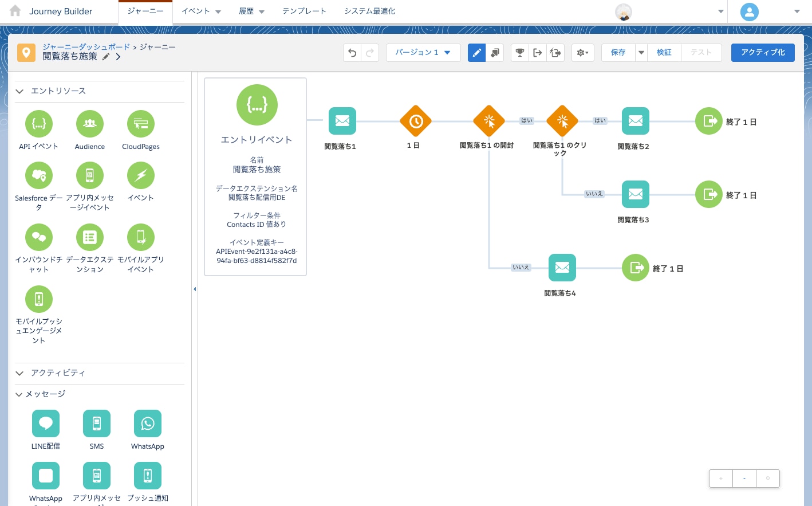Collapse the エントリソース section
The image size is (812, 506).
pos(19,91)
